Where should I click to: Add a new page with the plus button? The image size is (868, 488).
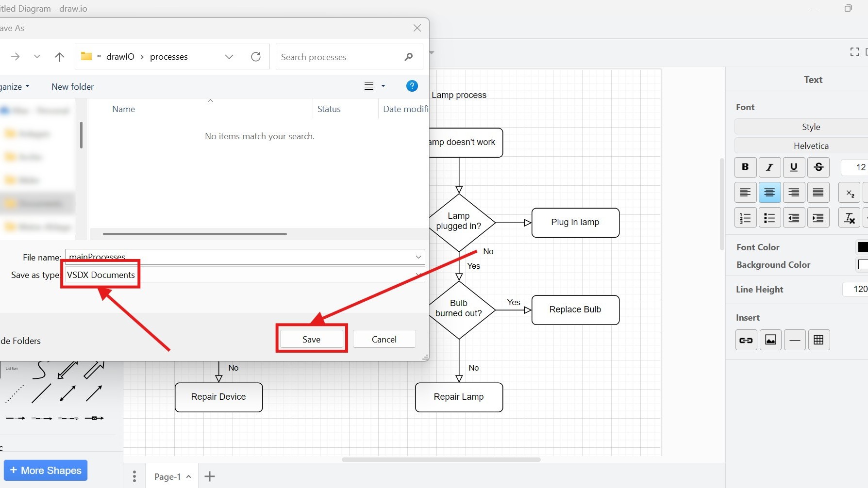click(x=209, y=476)
